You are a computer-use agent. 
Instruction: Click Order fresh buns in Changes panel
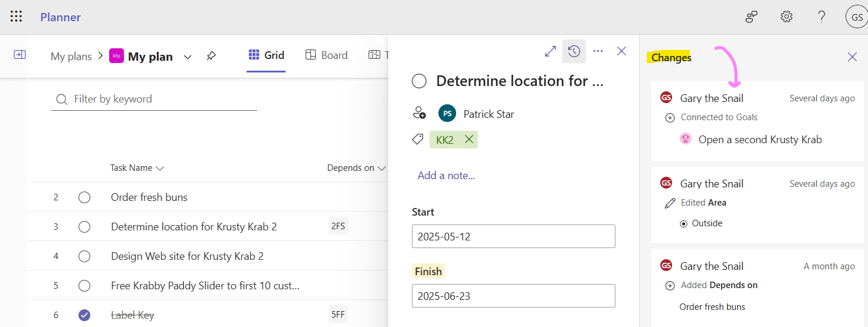[712, 307]
